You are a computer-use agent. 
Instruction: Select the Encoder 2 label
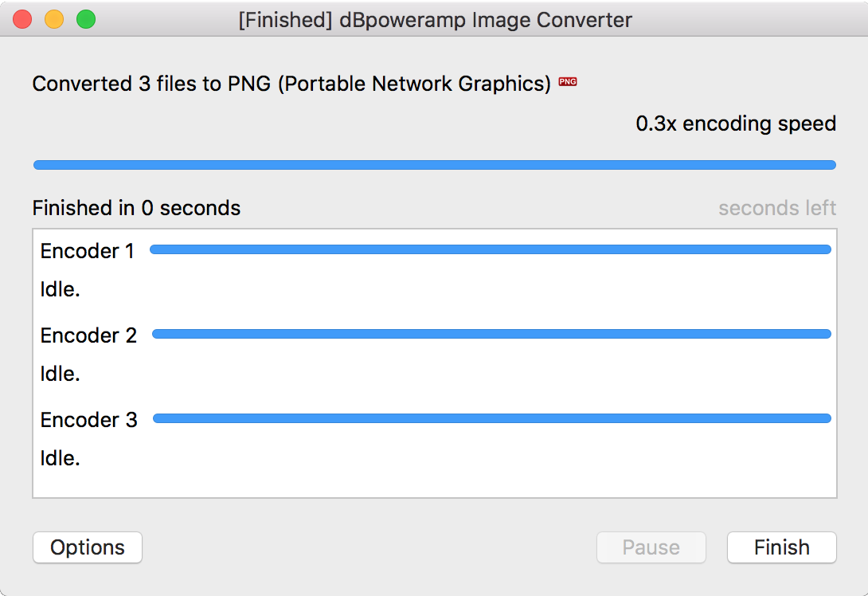click(x=88, y=335)
